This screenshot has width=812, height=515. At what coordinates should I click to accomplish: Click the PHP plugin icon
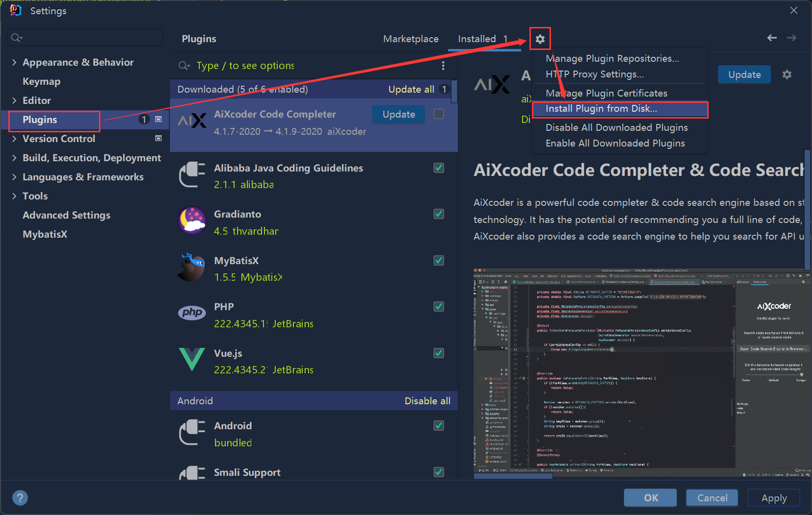192,313
